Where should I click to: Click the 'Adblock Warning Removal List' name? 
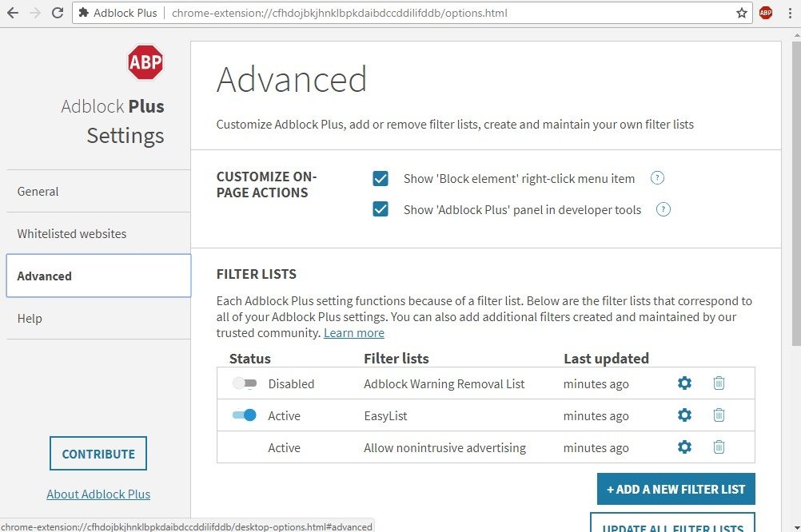click(444, 384)
